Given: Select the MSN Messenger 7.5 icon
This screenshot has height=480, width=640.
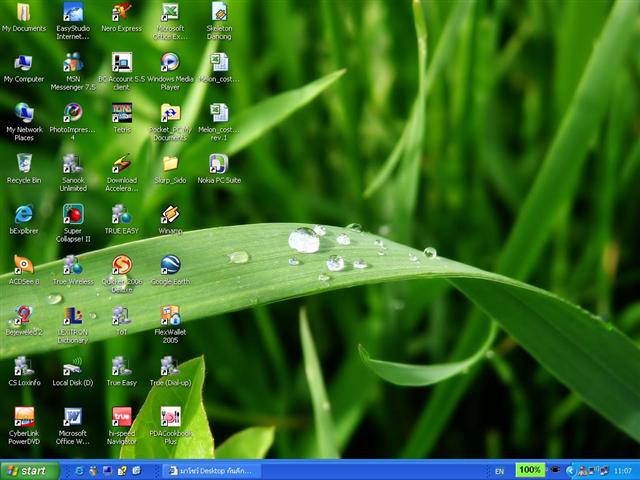Looking at the screenshot, I should point(73,62).
